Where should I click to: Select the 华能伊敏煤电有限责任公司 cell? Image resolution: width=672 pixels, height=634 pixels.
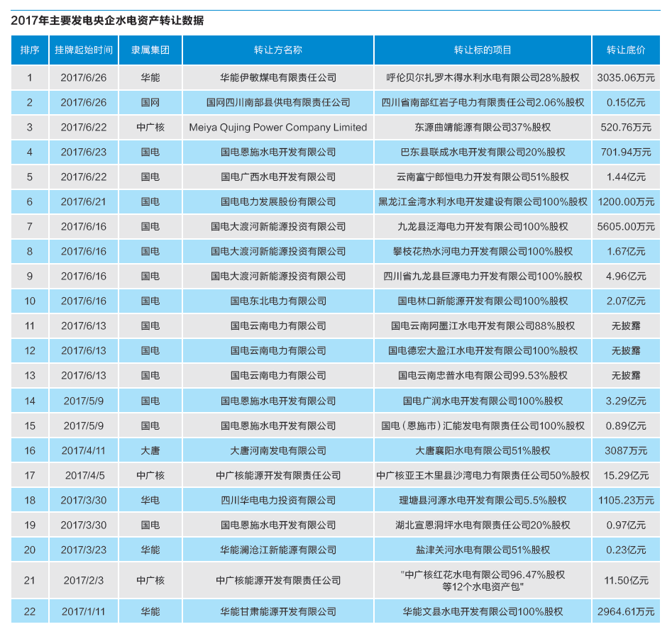pyautogui.click(x=278, y=77)
